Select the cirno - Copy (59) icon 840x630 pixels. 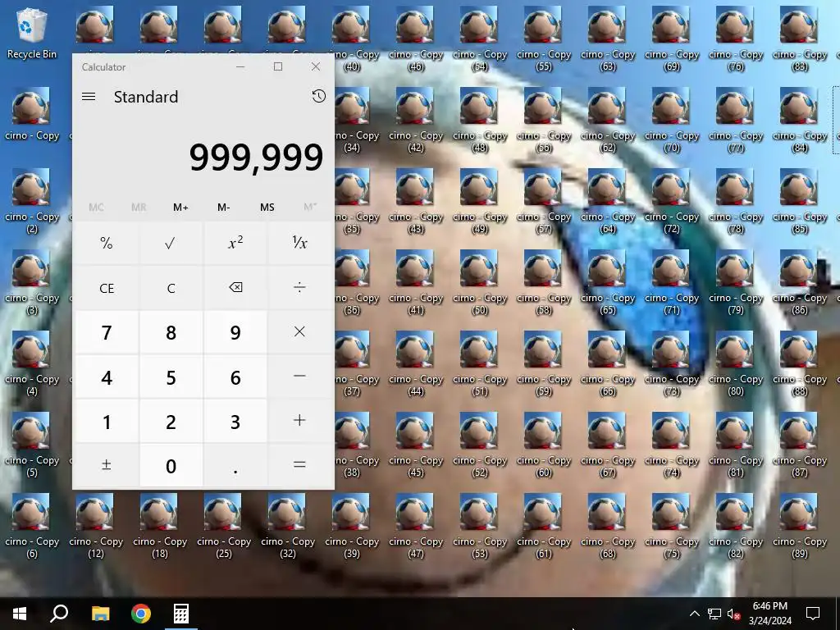(x=543, y=363)
